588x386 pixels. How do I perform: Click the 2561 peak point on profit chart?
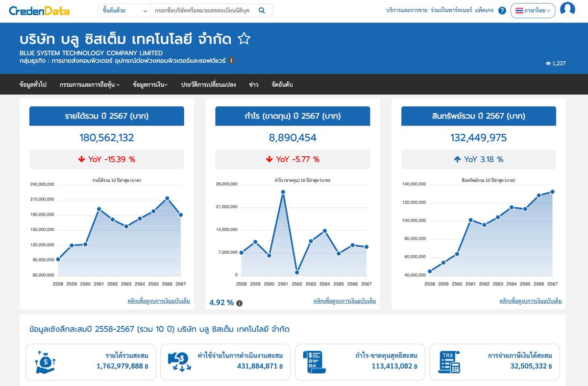pos(283,192)
